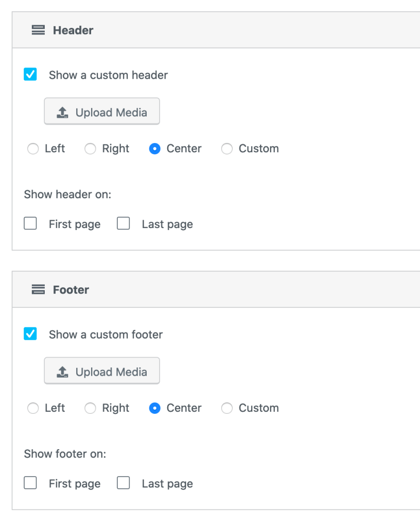Enable header on First page
Viewport: 420px width, 527px height.
coord(30,224)
